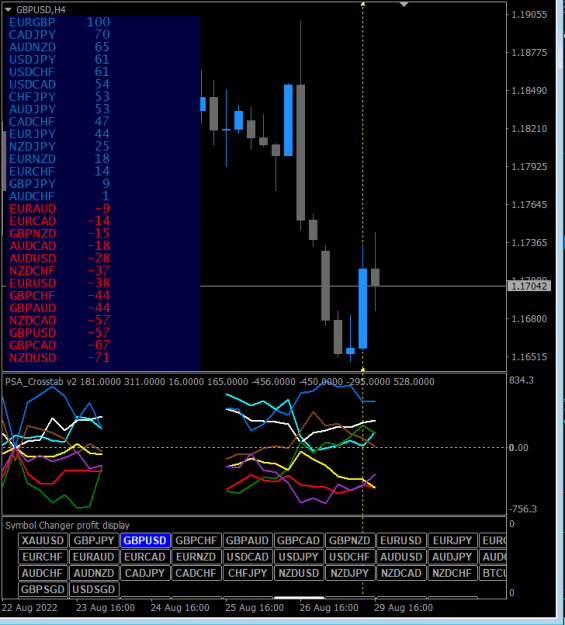Select USDCHF symbol button

pyautogui.click(x=350, y=557)
